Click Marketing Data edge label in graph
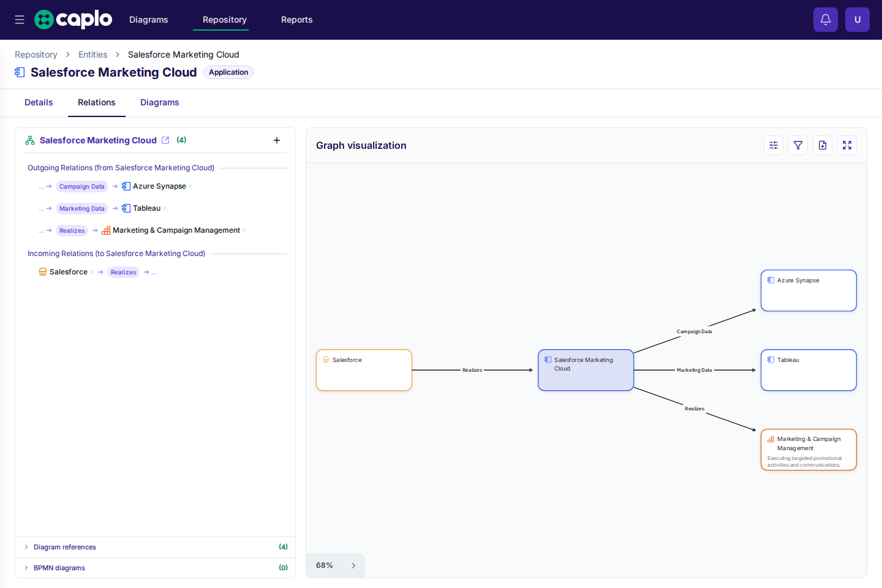The height and width of the screenshot is (588, 882). (x=695, y=370)
